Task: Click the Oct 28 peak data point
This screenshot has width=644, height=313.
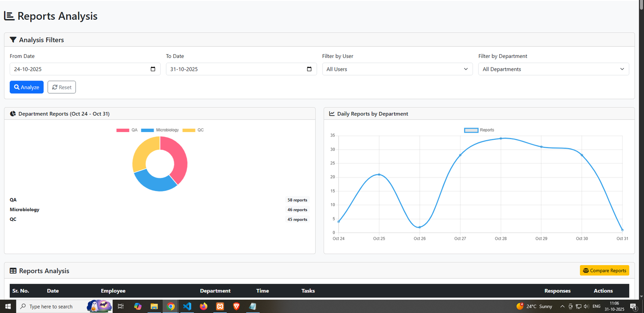Action: tap(501, 138)
